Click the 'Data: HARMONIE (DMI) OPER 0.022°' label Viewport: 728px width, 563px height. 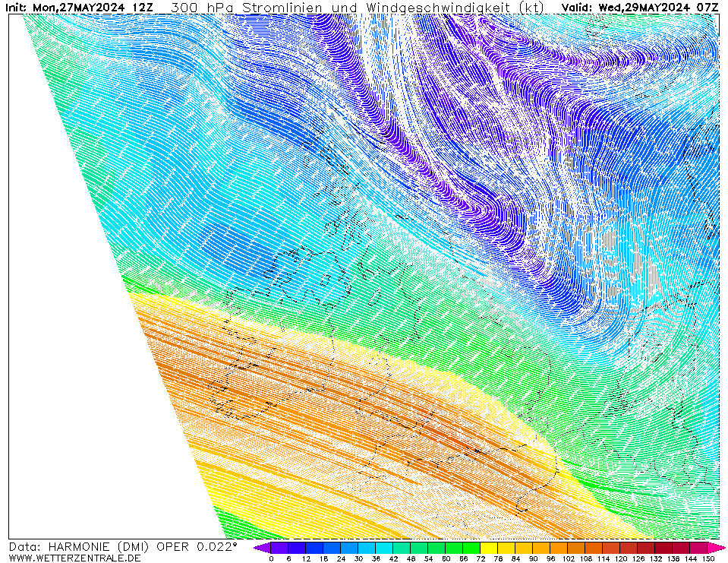coord(122,547)
